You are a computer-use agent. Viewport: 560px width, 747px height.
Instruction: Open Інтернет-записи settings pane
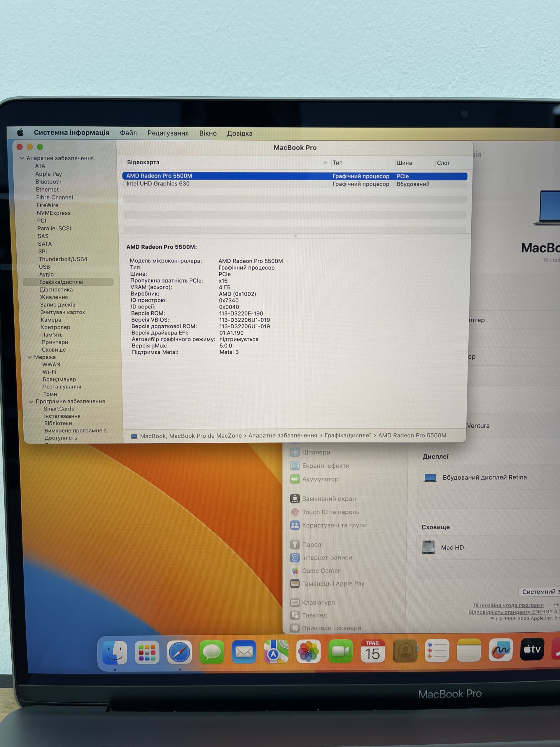coord(321,558)
